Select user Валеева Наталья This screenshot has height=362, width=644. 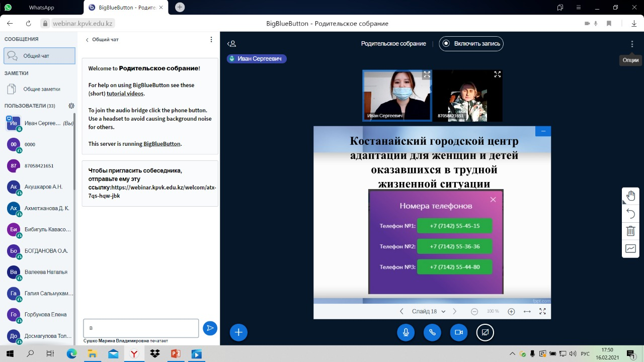tap(39, 272)
